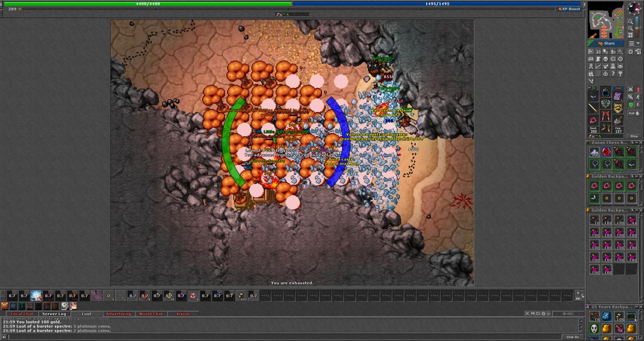Open the line chart analytics icon
Screen dimensions: 644x341
pyautogui.click(x=598, y=66)
